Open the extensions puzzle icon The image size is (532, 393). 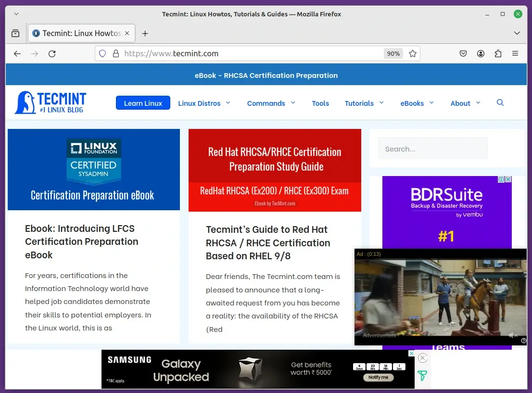(x=498, y=53)
